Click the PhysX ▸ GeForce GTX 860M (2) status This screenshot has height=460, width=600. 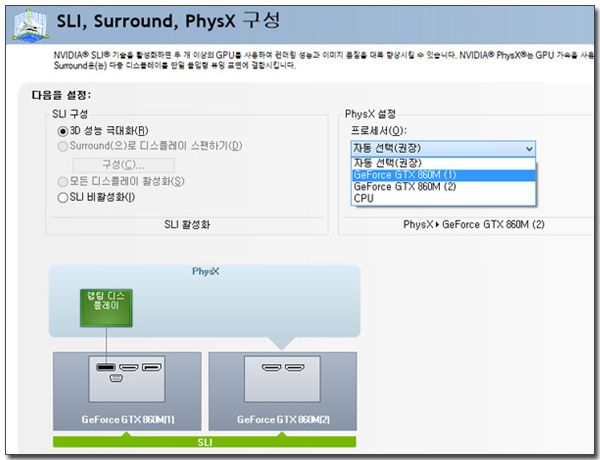tap(474, 225)
